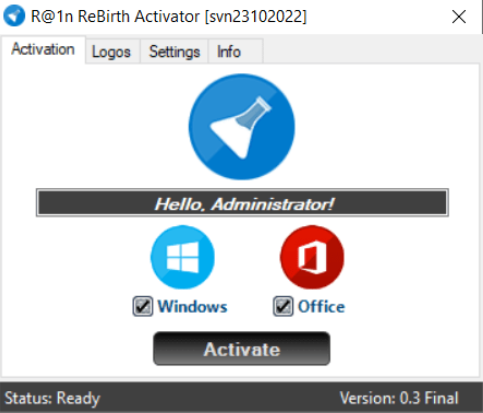Click the Version: 0.3 Final label
This screenshot has height=413, width=483.
click(x=399, y=398)
